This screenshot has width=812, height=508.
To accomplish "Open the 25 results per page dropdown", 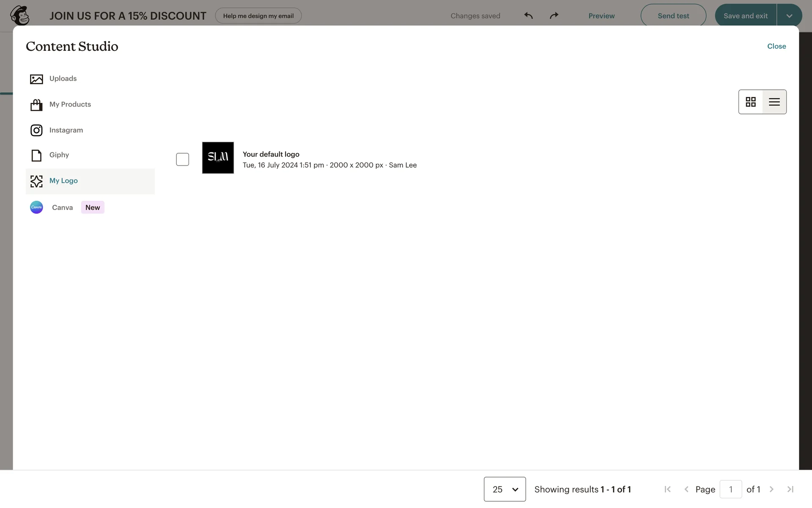I will [x=505, y=489].
